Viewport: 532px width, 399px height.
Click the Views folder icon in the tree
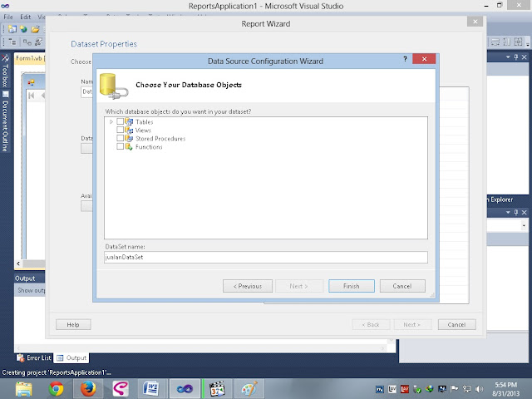point(129,130)
